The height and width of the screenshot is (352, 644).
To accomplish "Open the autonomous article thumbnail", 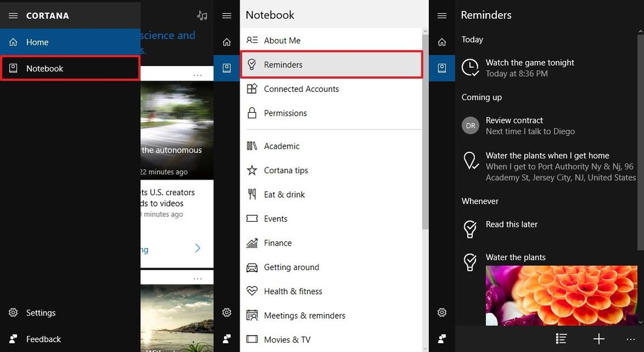I will click(177, 130).
